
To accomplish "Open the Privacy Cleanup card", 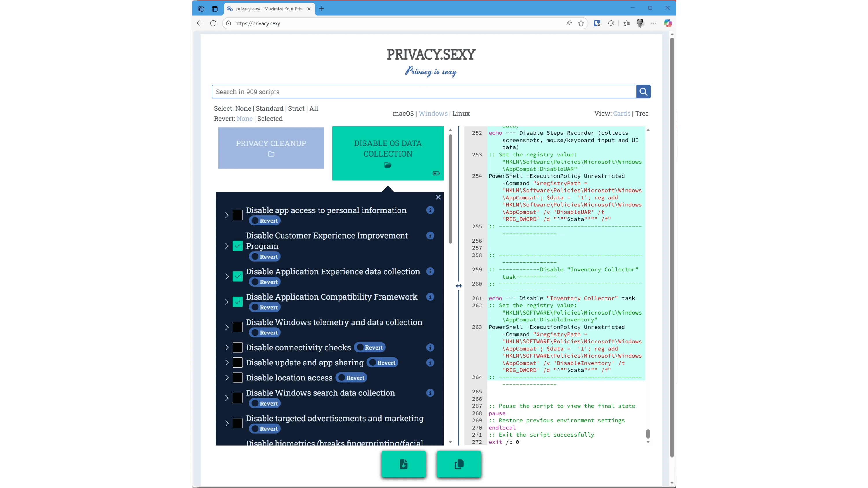I will tap(271, 148).
